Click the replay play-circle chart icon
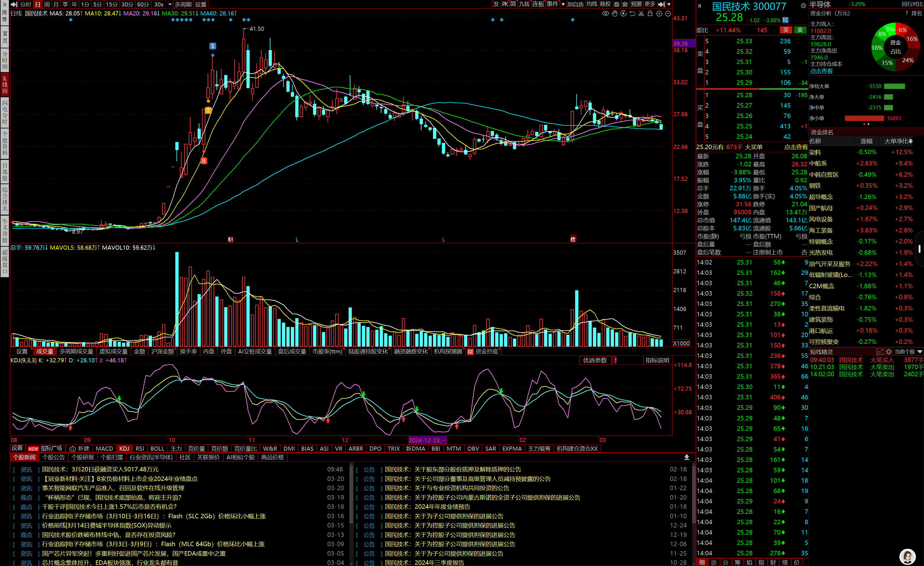The image size is (924, 566). pyautogui.click(x=623, y=14)
